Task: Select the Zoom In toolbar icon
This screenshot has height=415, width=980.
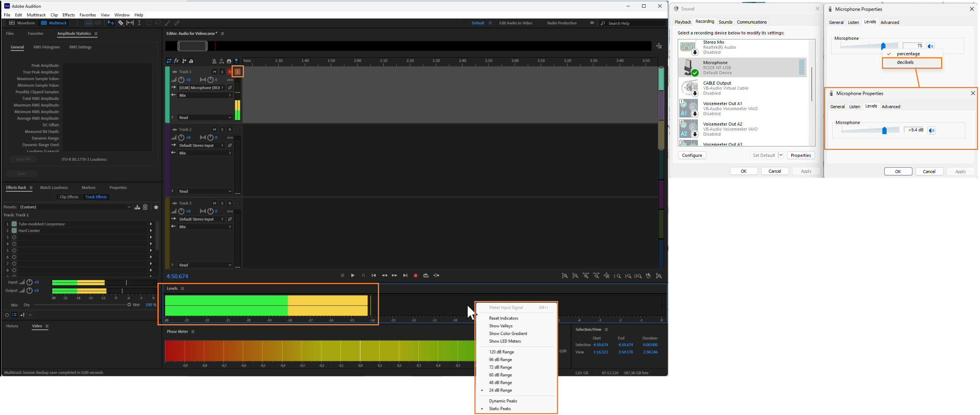Action: (564, 276)
